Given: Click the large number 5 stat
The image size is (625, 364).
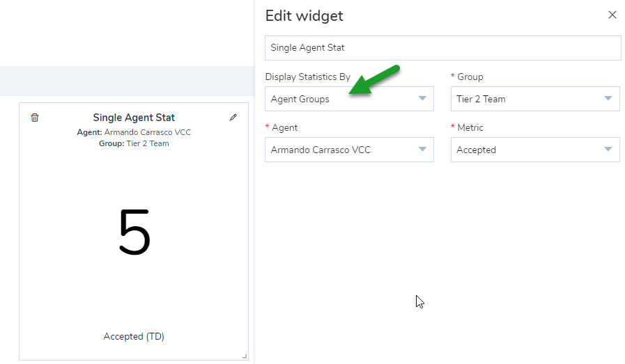Looking at the screenshot, I should 134,232.
